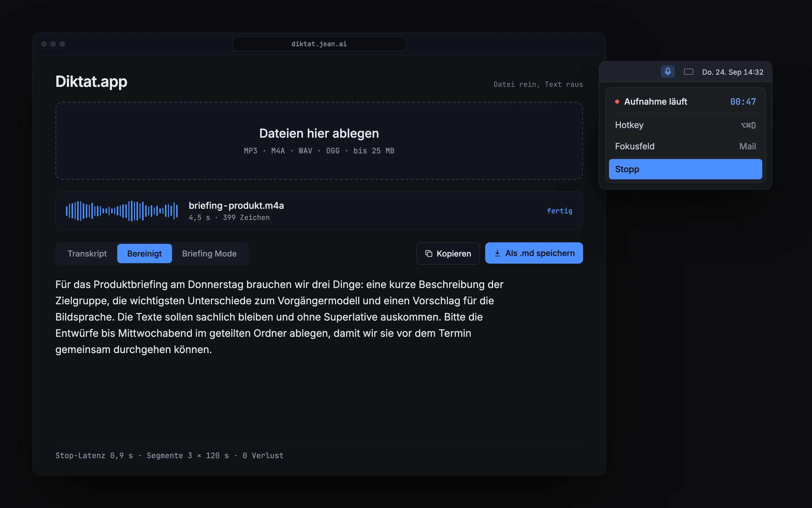Image resolution: width=812 pixels, height=508 pixels.
Task: Stop the recording with the Stopp button
Action: click(685, 169)
